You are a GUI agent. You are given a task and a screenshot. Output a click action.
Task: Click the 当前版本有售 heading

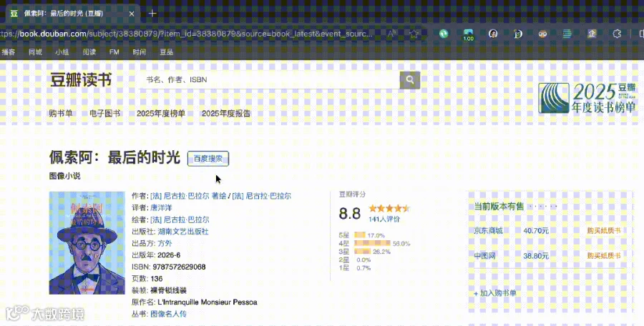(499, 207)
